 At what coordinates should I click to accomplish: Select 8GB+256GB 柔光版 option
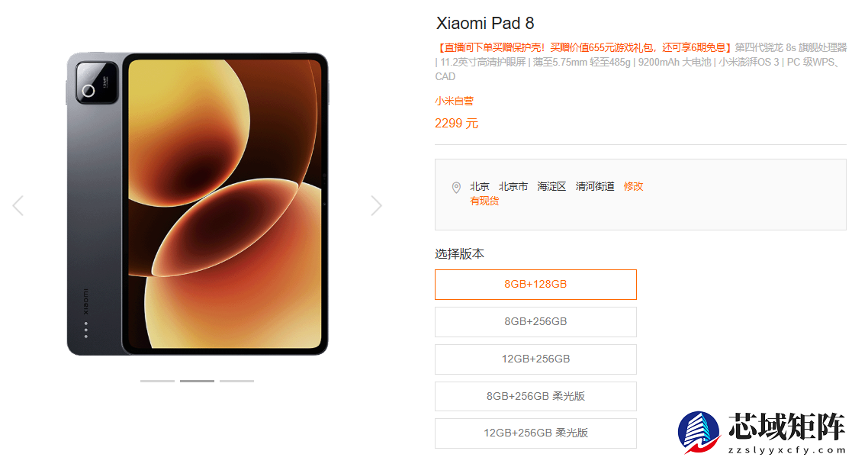point(535,396)
